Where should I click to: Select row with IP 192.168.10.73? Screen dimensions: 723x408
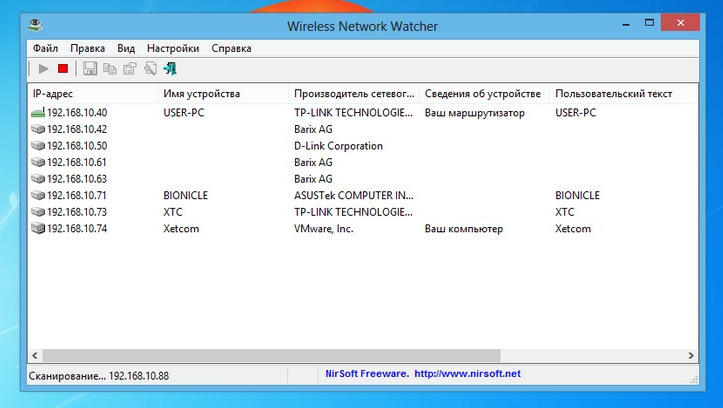[x=362, y=212]
